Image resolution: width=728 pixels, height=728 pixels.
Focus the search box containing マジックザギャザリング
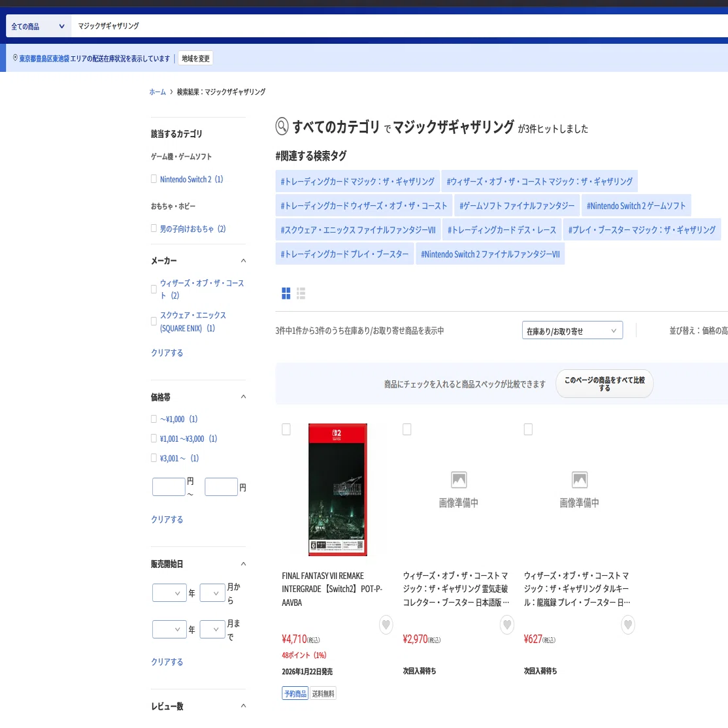(x=399, y=26)
